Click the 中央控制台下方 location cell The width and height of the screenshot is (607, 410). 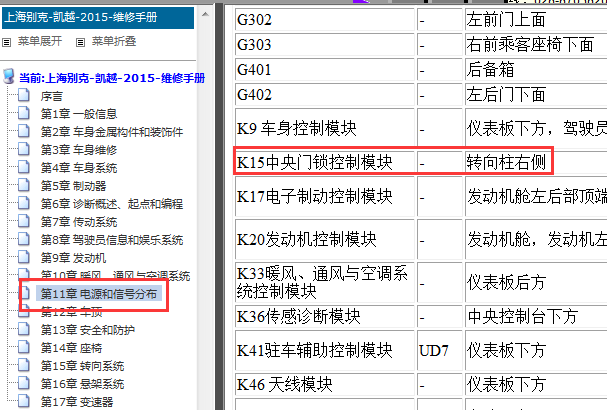[536, 316]
